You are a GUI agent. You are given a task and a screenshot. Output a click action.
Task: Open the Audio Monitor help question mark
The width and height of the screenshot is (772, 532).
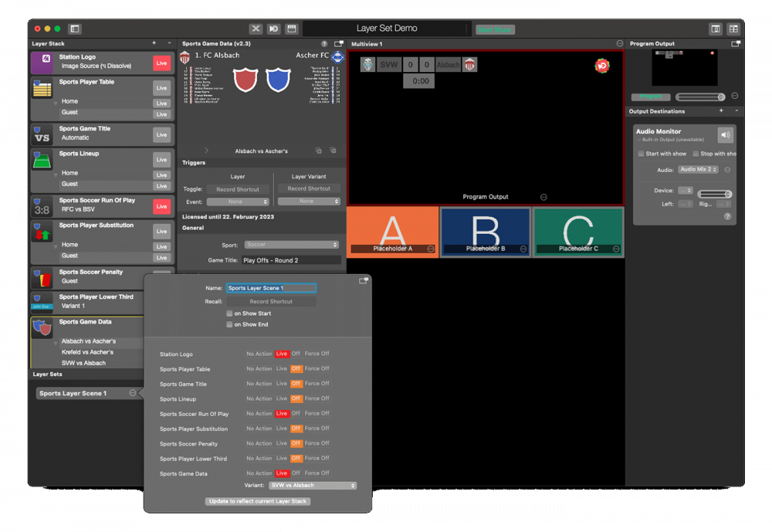[x=727, y=216]
